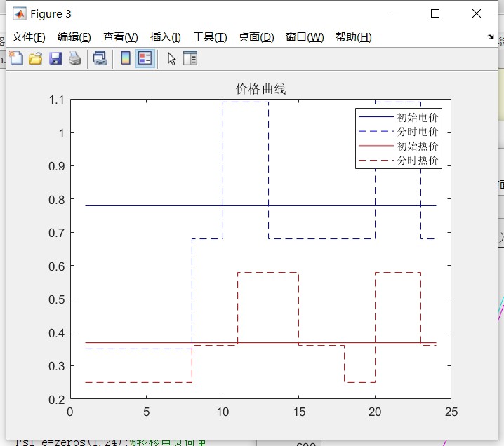
Task: Click the y-axis tick label 0.3
Action: pos(57,366)
